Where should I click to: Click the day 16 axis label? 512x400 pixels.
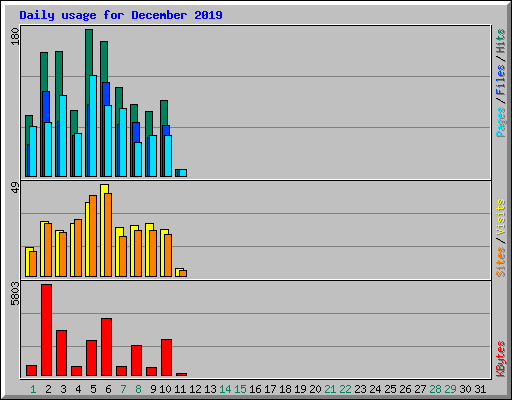pos(255,389)
